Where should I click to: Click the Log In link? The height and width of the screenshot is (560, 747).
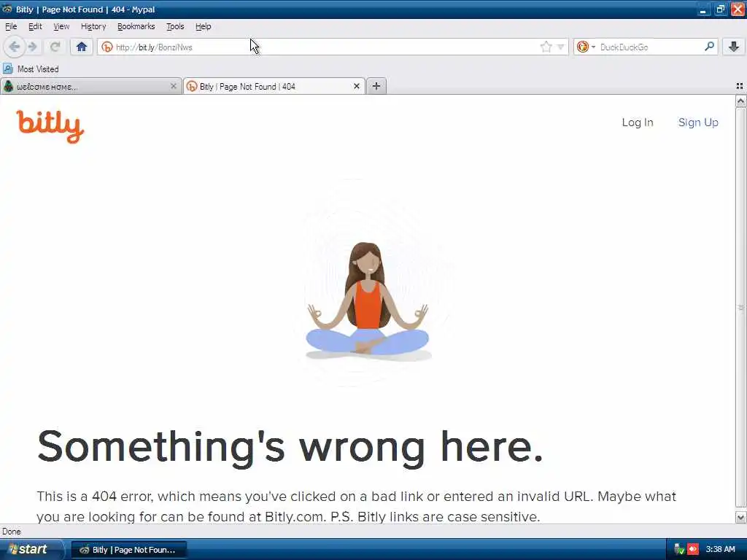click(x=638, y=122)
